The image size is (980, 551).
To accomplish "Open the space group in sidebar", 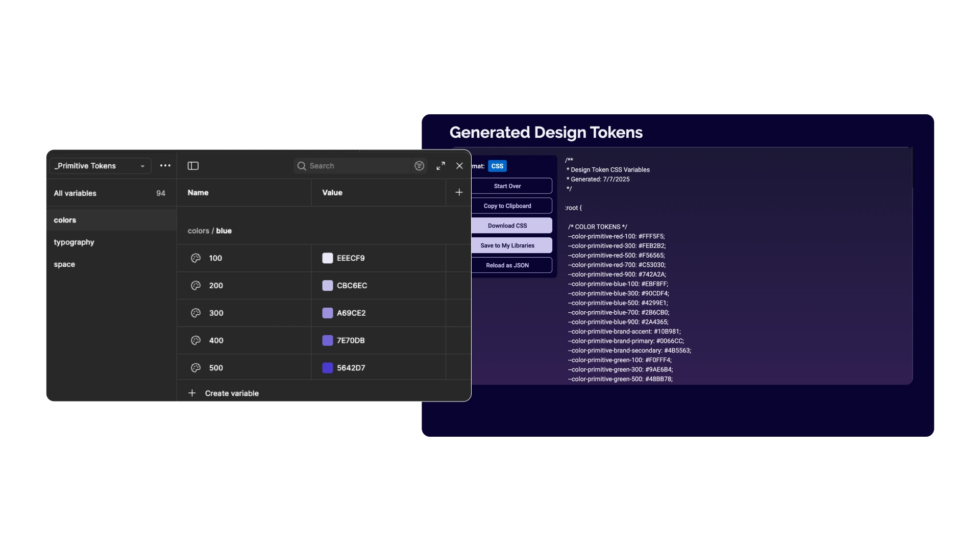I will [x=64, y=264].
